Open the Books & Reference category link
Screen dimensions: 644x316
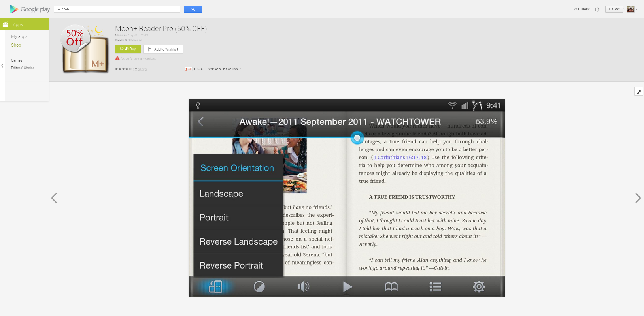pyautogui.click(x=128, y=40)
